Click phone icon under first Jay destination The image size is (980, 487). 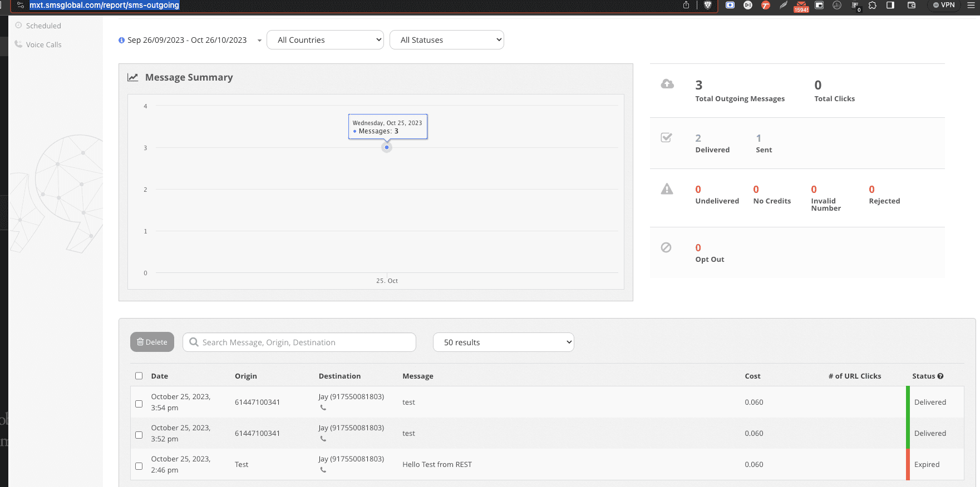pyautogui.click(x=323, y=408)
